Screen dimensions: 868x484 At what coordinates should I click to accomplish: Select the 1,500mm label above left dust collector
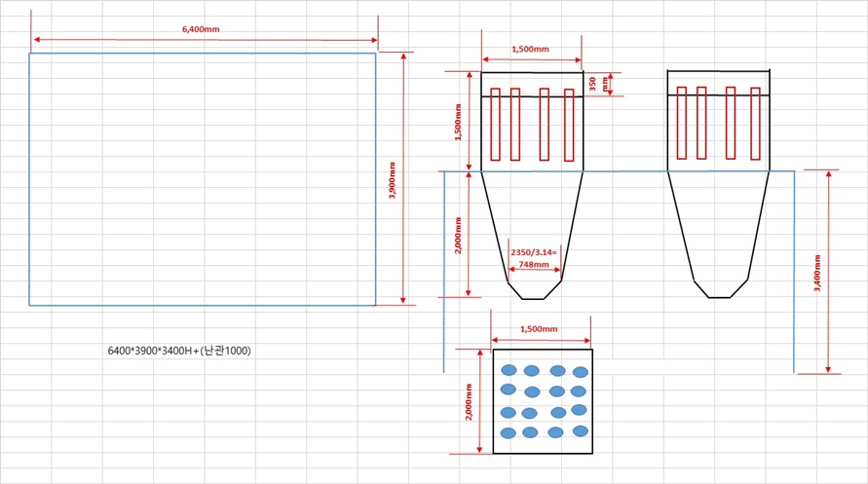tap(531, 48)
